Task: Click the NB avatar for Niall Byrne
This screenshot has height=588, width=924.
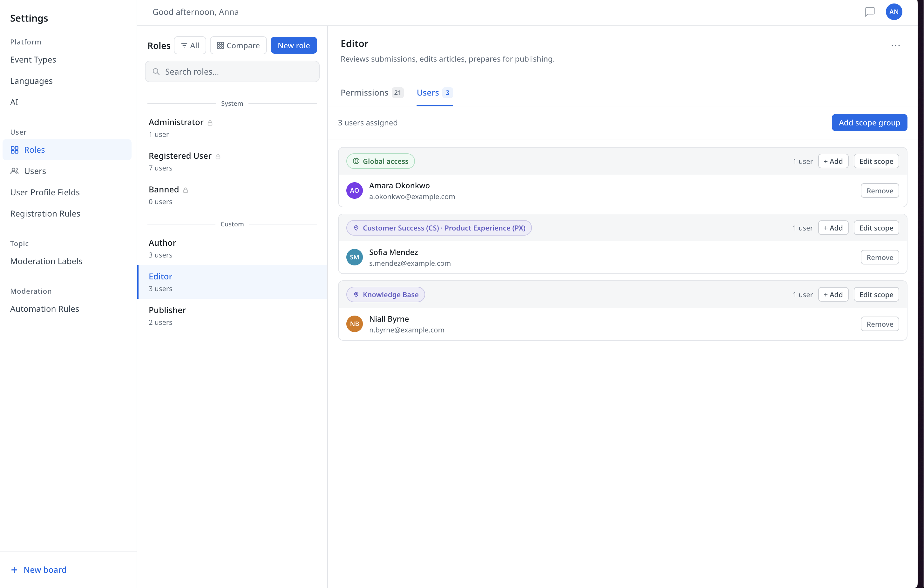Action: coord(354,324)
